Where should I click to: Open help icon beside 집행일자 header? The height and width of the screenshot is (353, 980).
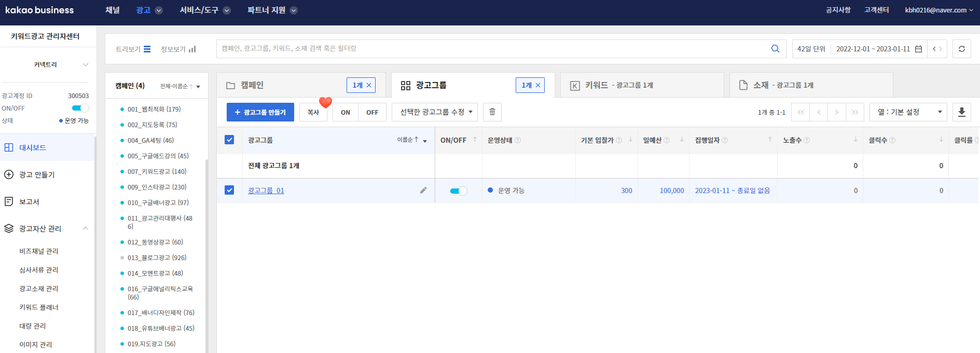coord(725,140)
